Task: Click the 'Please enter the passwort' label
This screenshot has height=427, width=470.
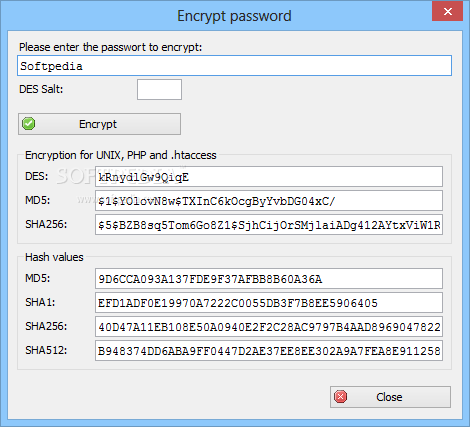Action: click(x=110, y=47)
